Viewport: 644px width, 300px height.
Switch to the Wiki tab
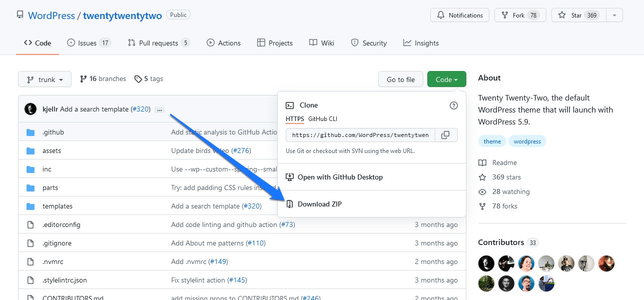tap(322, 43)
